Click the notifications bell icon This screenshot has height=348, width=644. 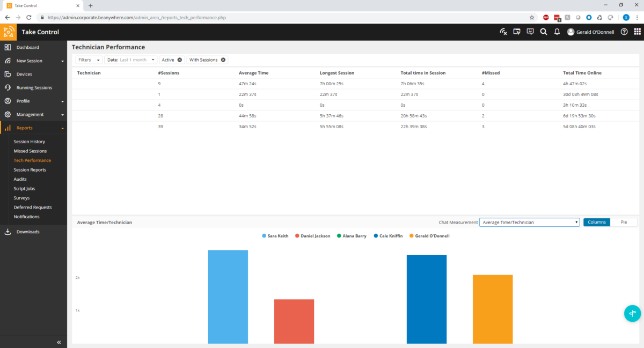557,32
